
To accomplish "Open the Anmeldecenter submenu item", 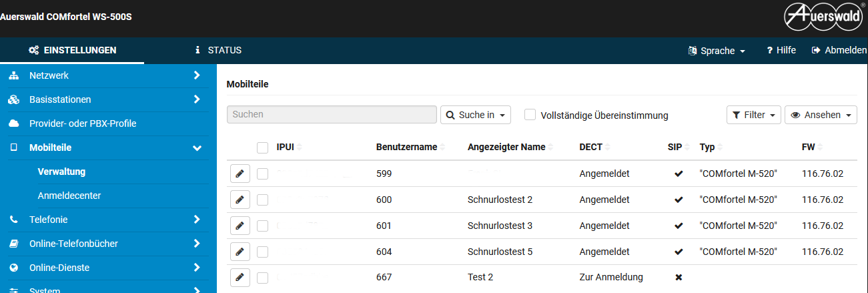I will coord(69,196).
